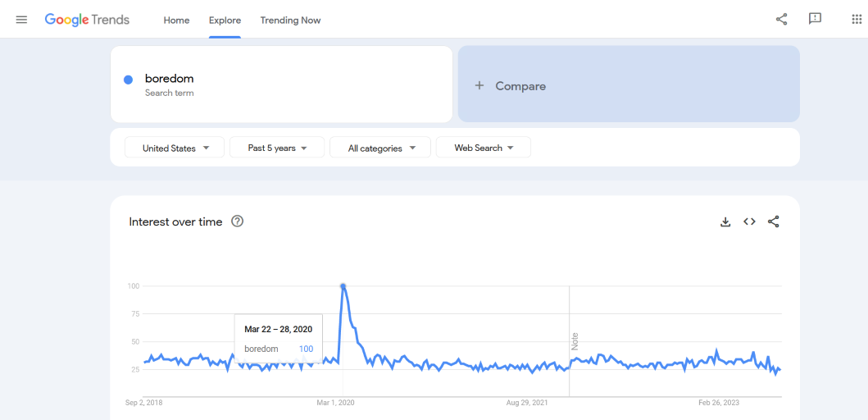868x420 pixels.
Task: Click the tooltip value 100
Action: tap(306, 349)
